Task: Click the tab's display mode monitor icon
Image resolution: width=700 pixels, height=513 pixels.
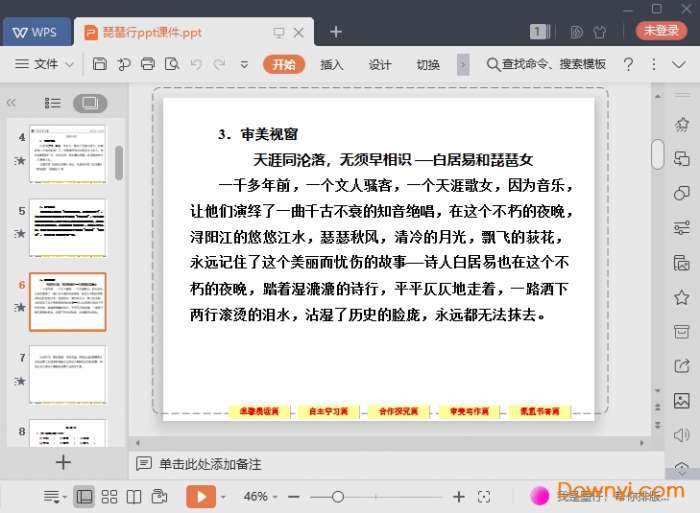Action: click(x=279, y=32)
